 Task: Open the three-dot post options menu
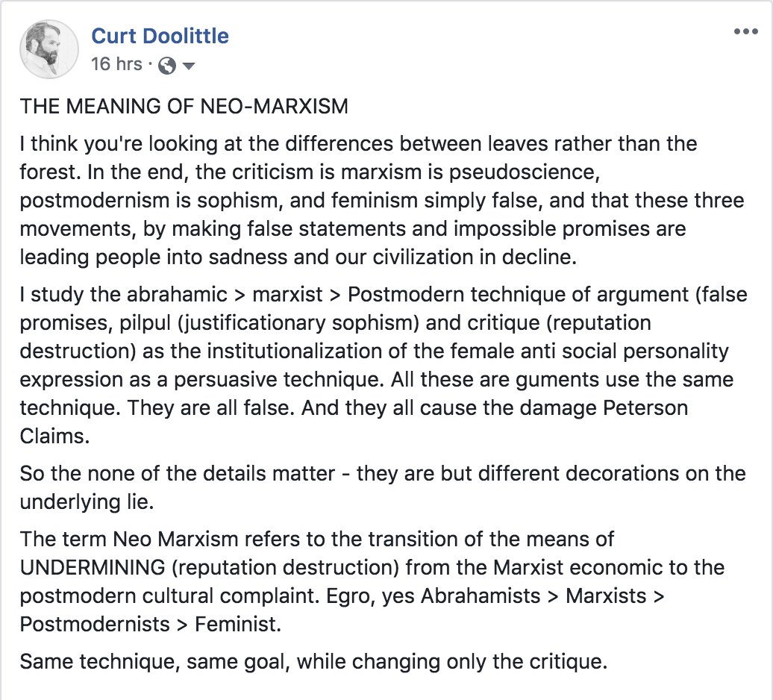tap(745, 32)
